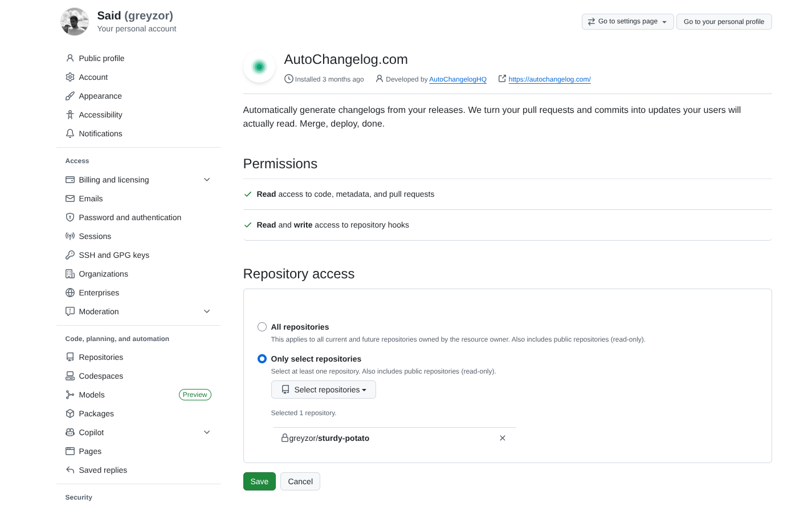Click the AutoChangelog.com app logo
The image size is (812, 511).
coord(259,66)
